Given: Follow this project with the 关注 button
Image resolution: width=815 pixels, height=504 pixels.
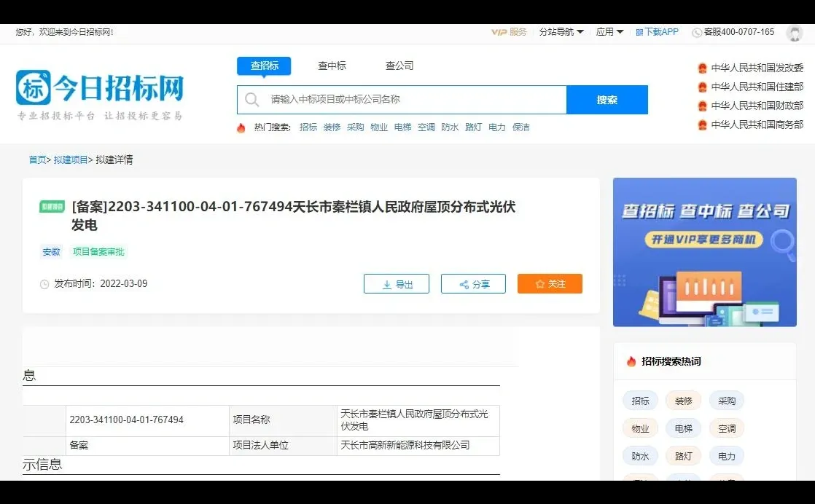Looking at the screenshot, I should pos(550,284).
